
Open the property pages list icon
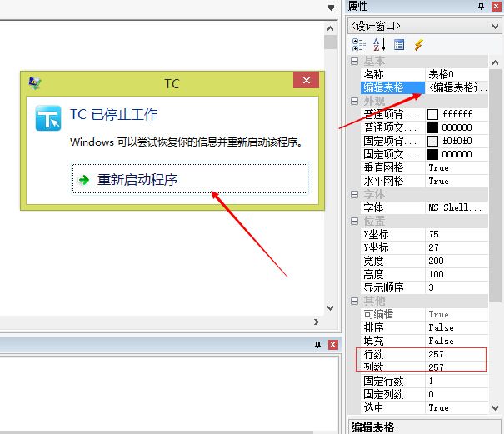(x=399, y=45)
